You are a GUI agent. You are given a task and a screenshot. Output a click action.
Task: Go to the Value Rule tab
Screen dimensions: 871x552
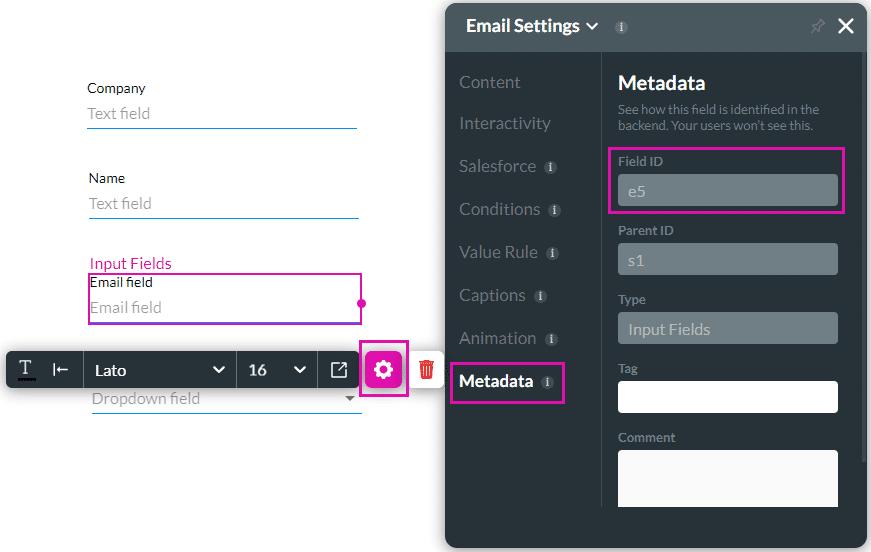tap(498, 252)
